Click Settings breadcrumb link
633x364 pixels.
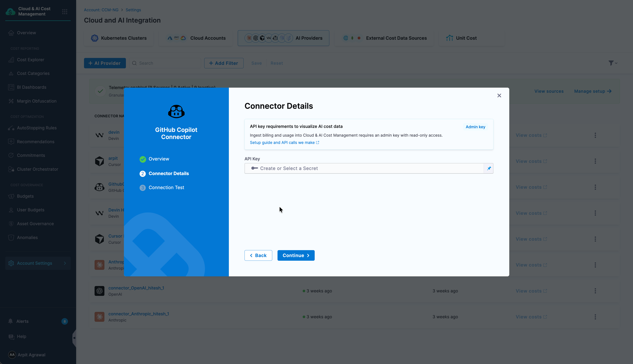pos(133,10)
